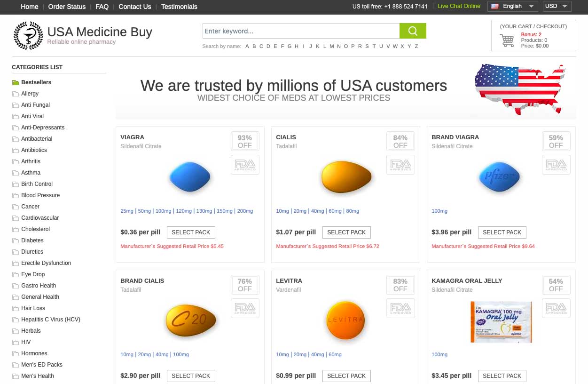The width and height of the screenshot is (588, 384).
Task: Open the Live Chat Online link
Action: click(x=459, y=6)
